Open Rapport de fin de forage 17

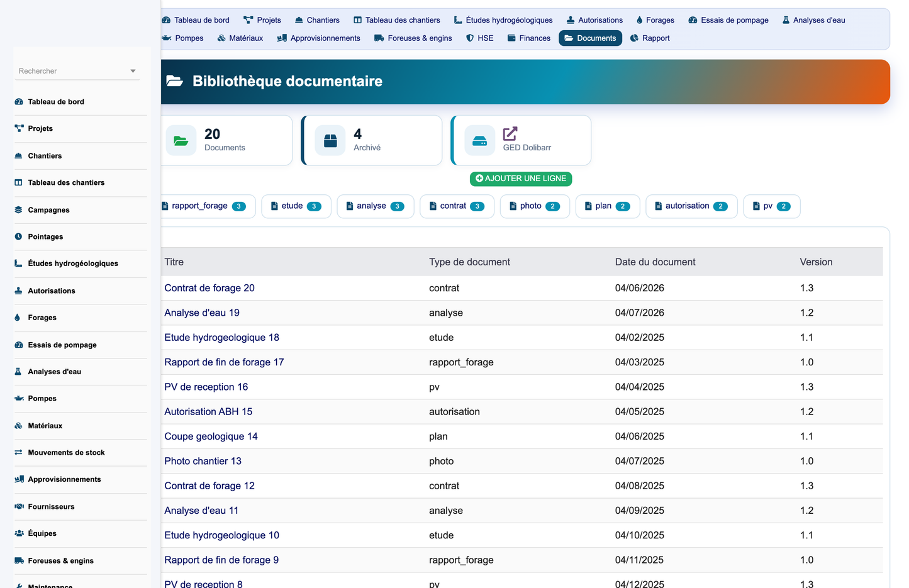pos(224,362)
